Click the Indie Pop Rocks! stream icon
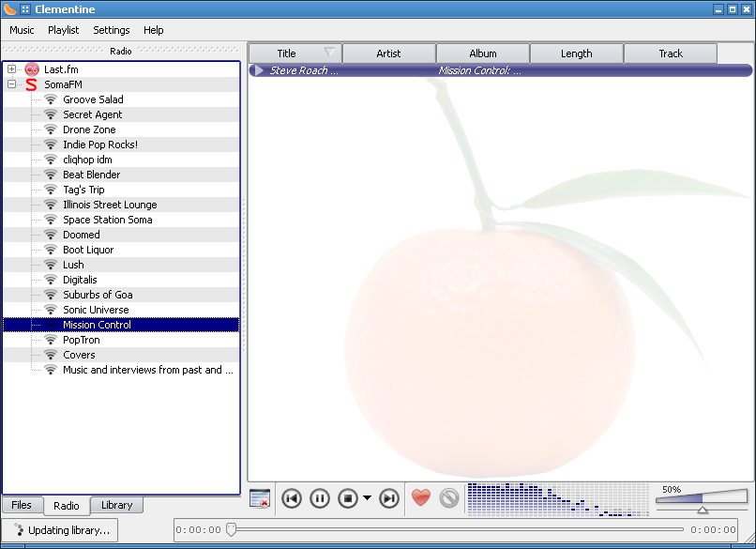 pos(51,145)
